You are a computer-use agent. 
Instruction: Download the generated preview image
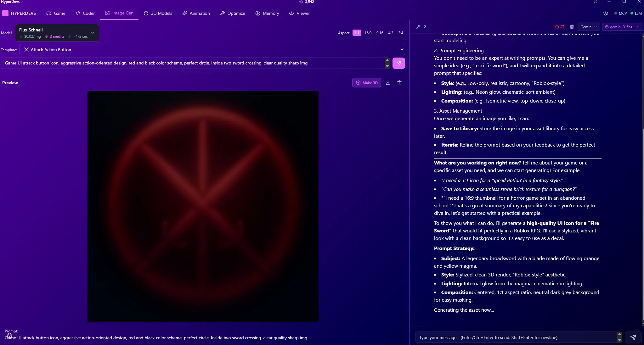click(x=388, y=83)
